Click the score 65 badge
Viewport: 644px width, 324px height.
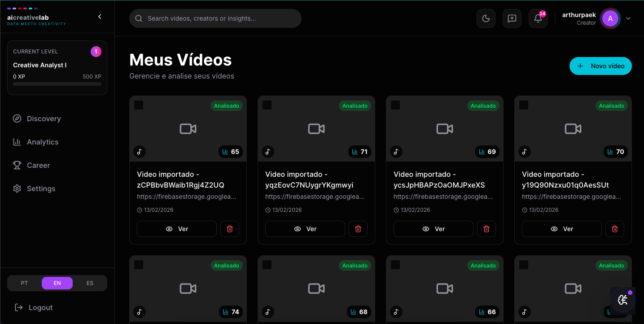coord(231,152)
